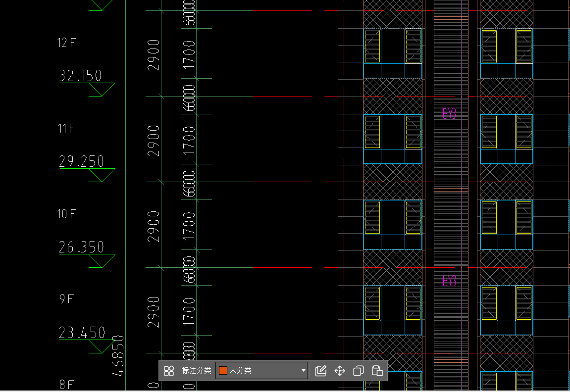Click the copy annotation icon
570x392 pixels.
pyautogui.click(x=358, y=371)
